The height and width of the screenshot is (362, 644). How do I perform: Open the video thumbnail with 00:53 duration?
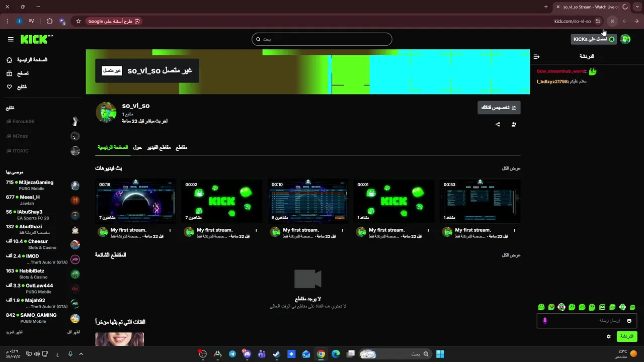[x=480, y=201]
